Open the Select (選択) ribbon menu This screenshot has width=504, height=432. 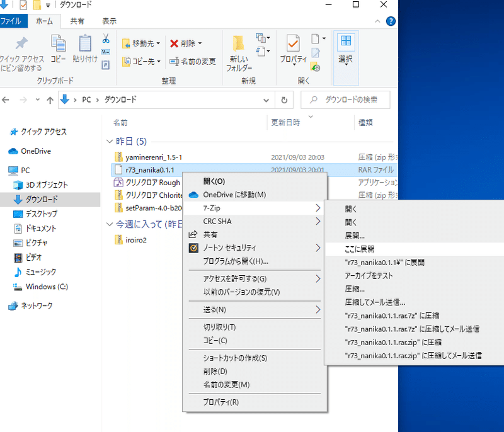coord(346,58)
